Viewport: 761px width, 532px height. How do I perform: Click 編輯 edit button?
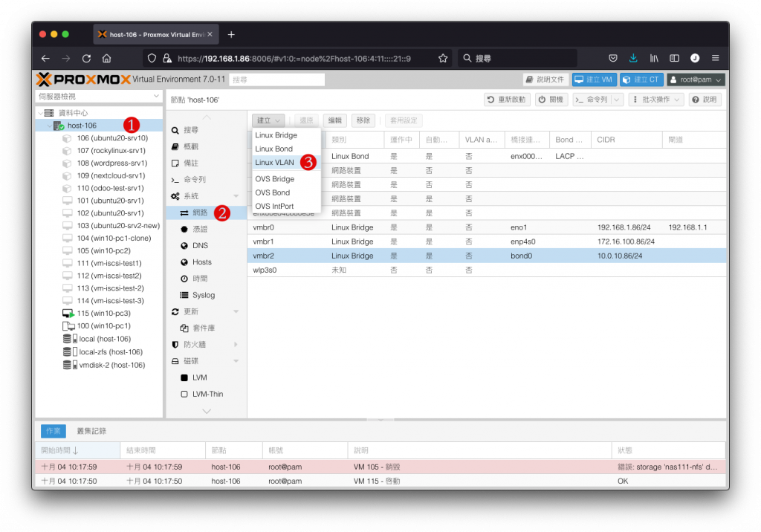pyautogui.click(x=335, y=120)
